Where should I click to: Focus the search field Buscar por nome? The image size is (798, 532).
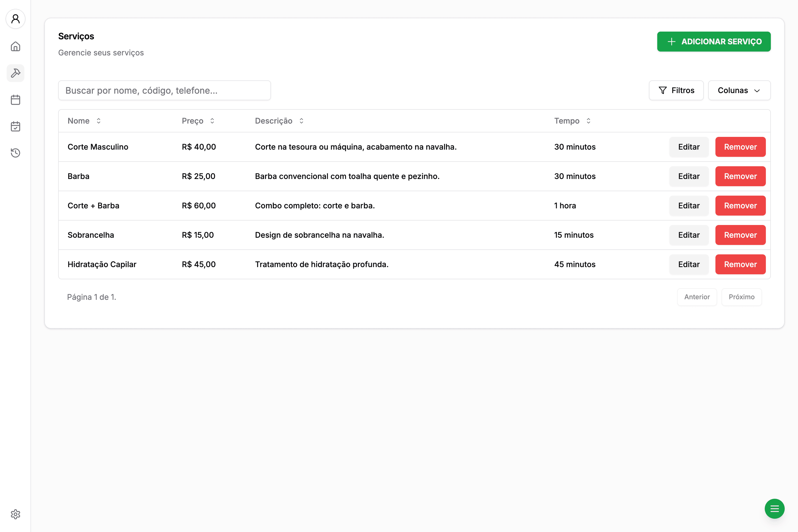[x=165, y=90]
